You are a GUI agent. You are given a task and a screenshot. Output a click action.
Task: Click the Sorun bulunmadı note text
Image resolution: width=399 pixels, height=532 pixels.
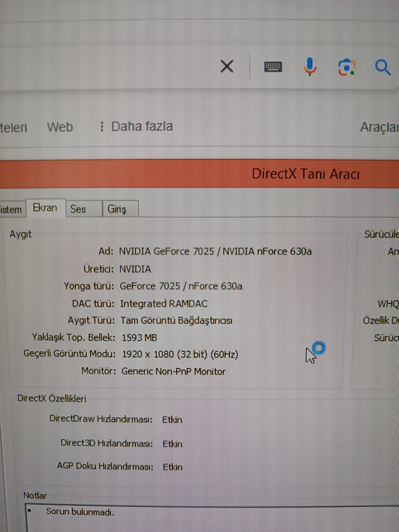point(80,512)
